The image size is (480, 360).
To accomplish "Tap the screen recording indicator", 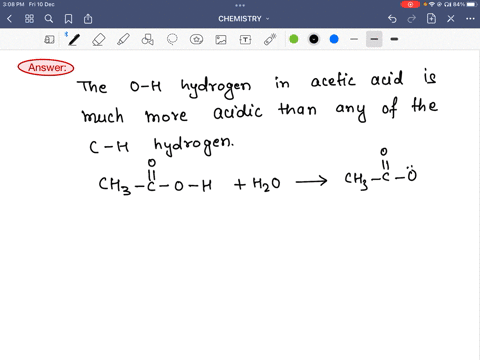I will click(410, 4).
